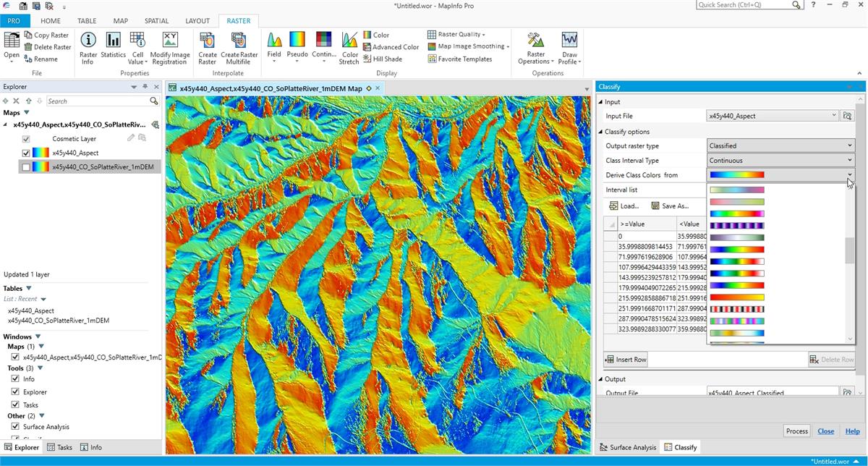
Task: Open Raster Operations menu
Action: (x=536, y=48)
